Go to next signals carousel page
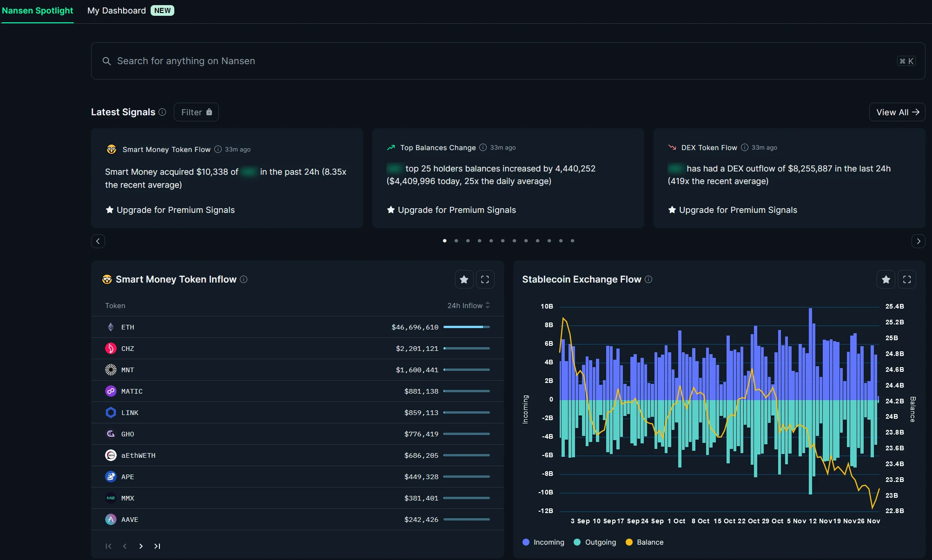 coord(918,241)
